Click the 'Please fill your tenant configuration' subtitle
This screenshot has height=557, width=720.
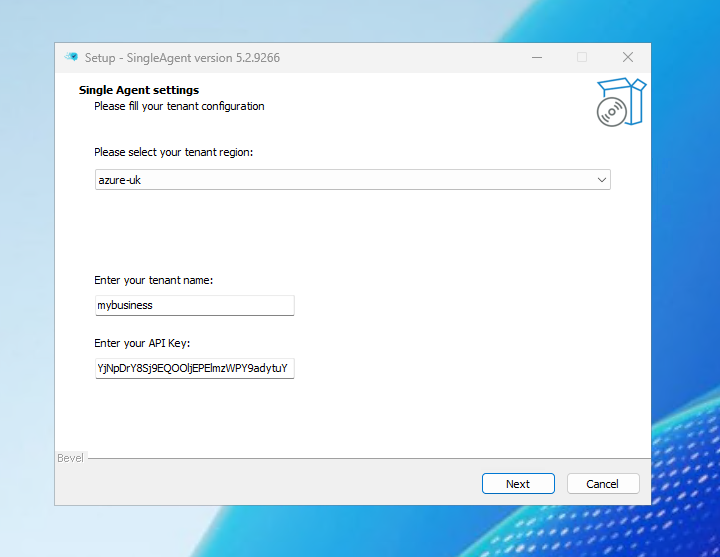[179, 106]
